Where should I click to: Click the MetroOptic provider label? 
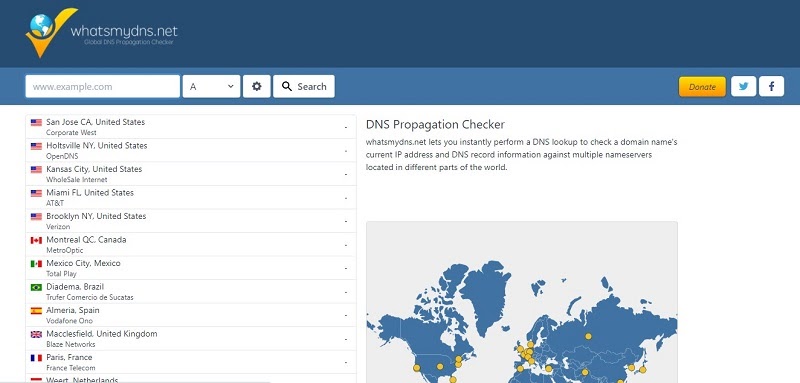pyautogui.click(x=64, y=250)
